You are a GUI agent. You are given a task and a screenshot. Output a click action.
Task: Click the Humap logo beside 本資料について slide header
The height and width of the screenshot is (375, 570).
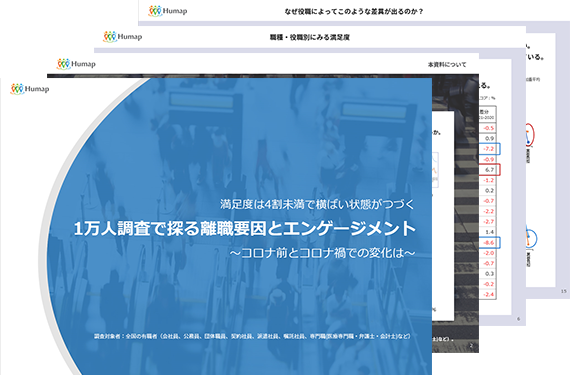pyautogui.click(x=76, y=64)
